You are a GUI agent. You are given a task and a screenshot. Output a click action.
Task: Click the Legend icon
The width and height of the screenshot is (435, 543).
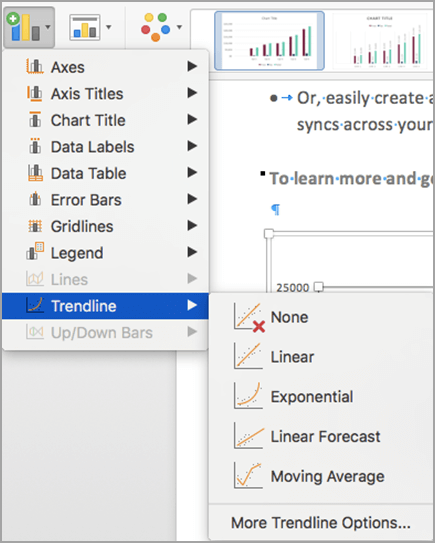tap(35, 252)
